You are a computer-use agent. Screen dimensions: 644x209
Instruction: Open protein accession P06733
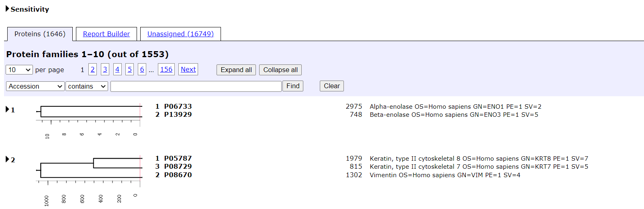[x=178, y=106]
